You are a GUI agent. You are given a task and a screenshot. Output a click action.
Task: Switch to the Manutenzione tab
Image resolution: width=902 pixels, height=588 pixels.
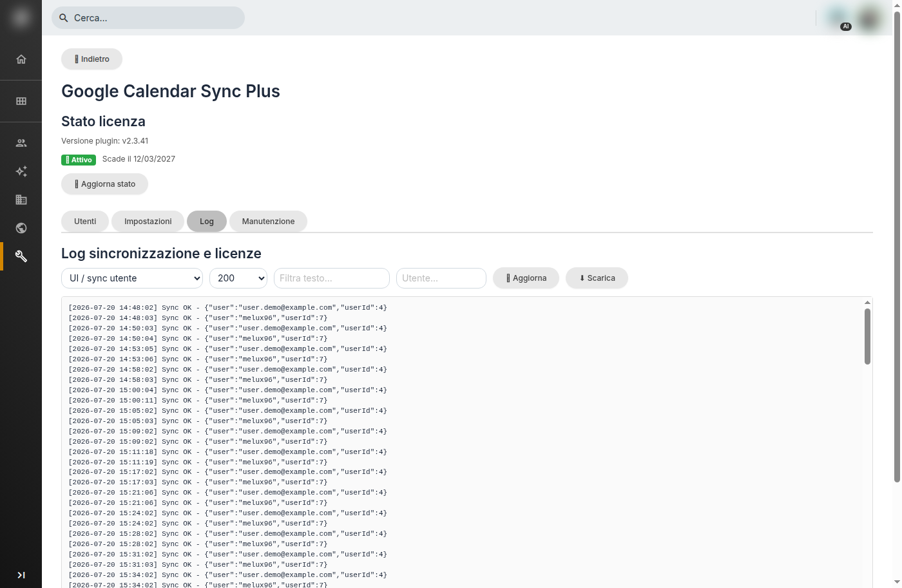point(268,222)
